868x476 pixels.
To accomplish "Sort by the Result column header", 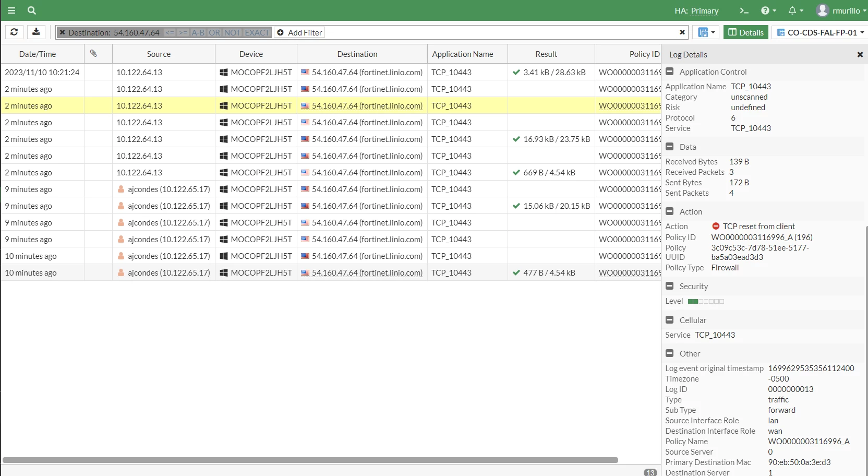I will coord(546,54).
